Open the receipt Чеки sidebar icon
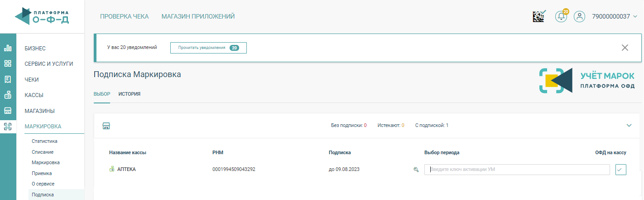The height and width of the screenshot is (200, 644). click(x=8, y=79)
